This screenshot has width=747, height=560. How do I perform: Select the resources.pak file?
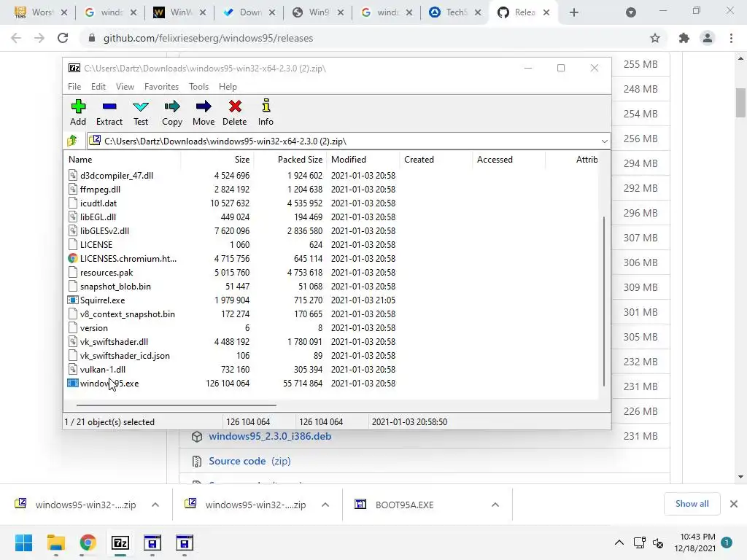coord(107,273)
